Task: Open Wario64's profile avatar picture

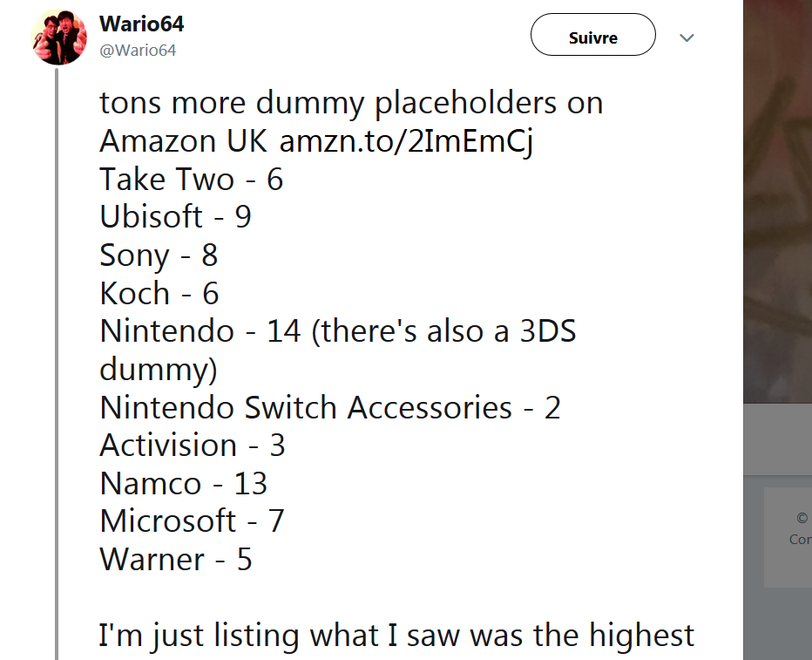Action: click(x=58, y=37)
